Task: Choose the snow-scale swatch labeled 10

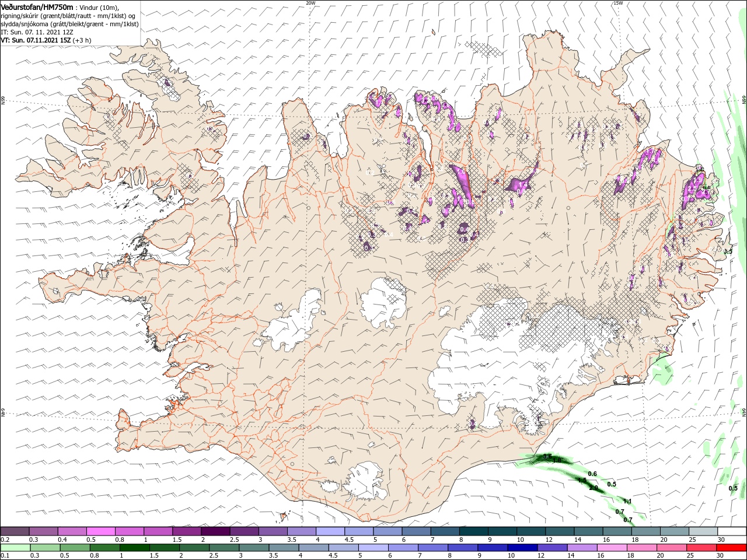Action: coord(530,531)
